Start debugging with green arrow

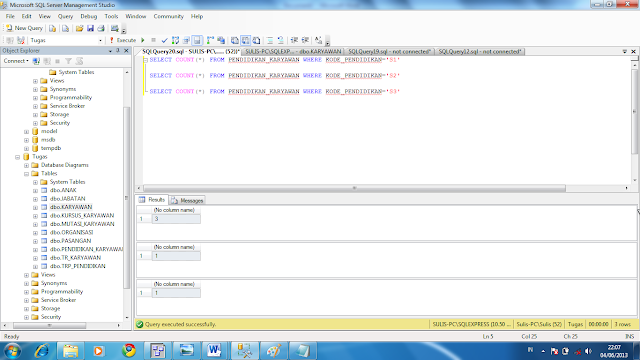(143, 40)
